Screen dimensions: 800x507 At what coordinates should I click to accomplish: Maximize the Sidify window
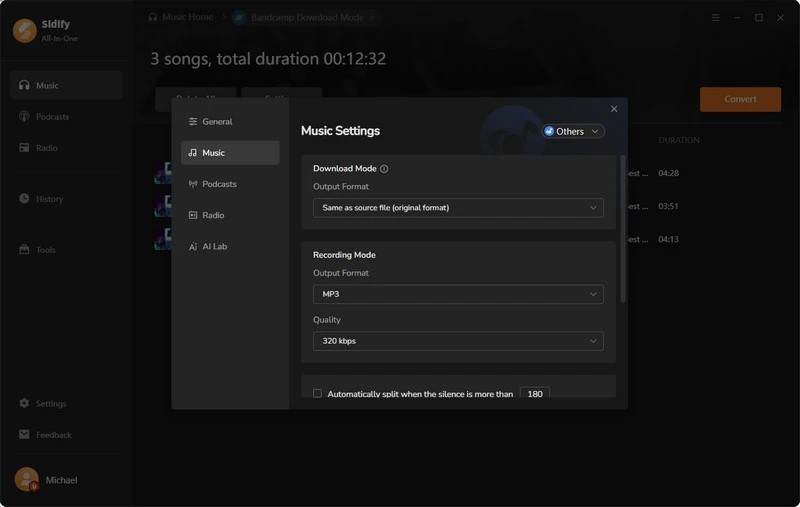(x=759, y=17)
